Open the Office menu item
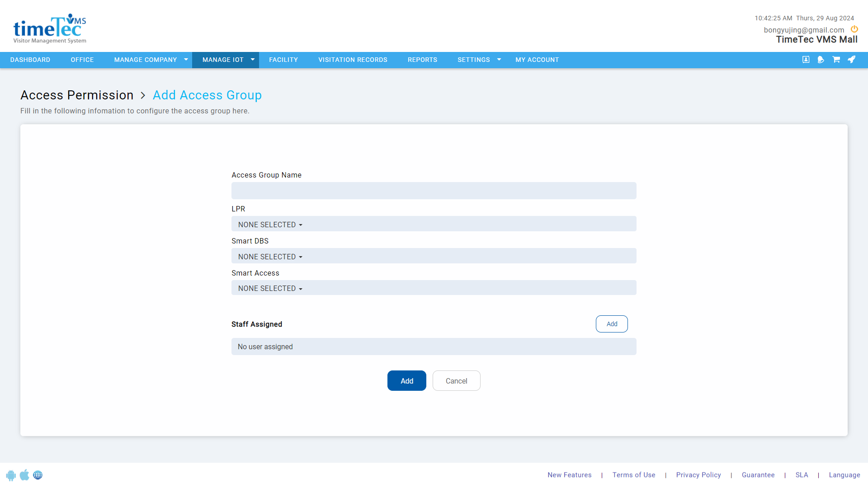This screenshot has height=487, width=868. click(82, 60)
